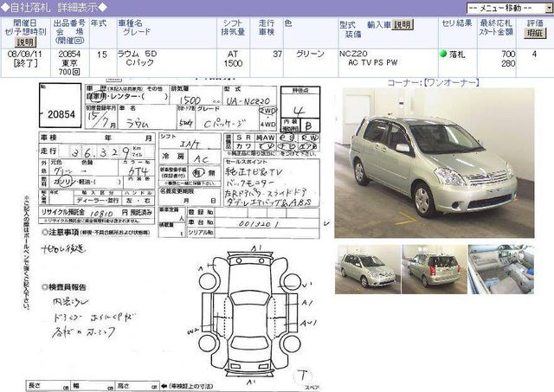Click the 車種名 column header

(131, 23)
